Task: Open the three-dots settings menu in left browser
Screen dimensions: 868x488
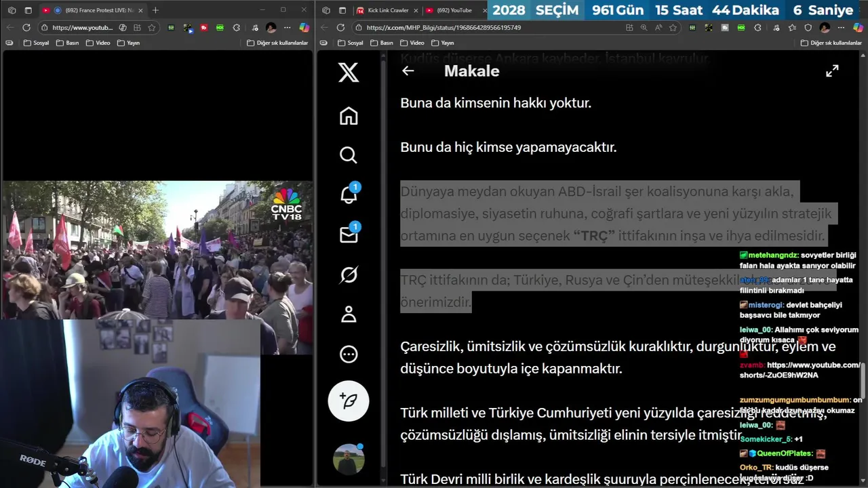Action: (x=288, y=28)
